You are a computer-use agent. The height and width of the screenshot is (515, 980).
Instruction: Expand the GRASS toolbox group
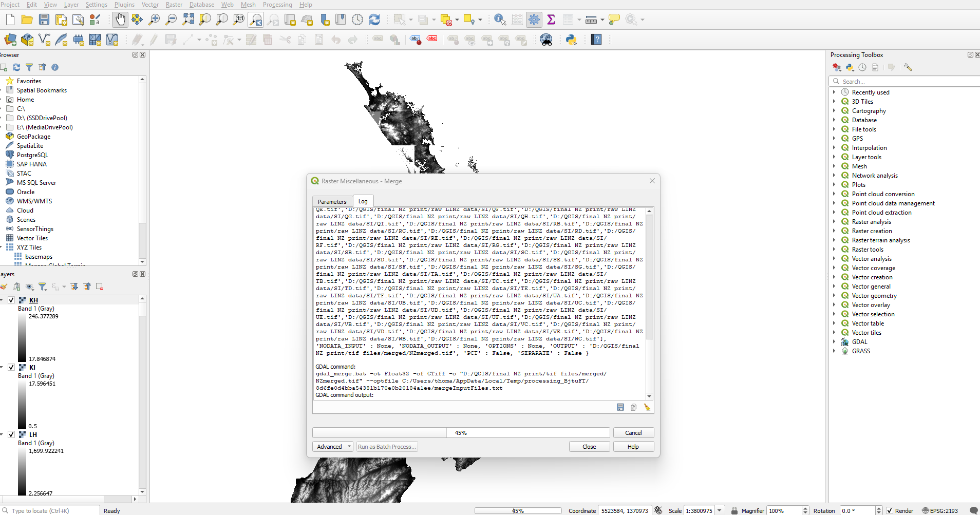coord(834,351)
